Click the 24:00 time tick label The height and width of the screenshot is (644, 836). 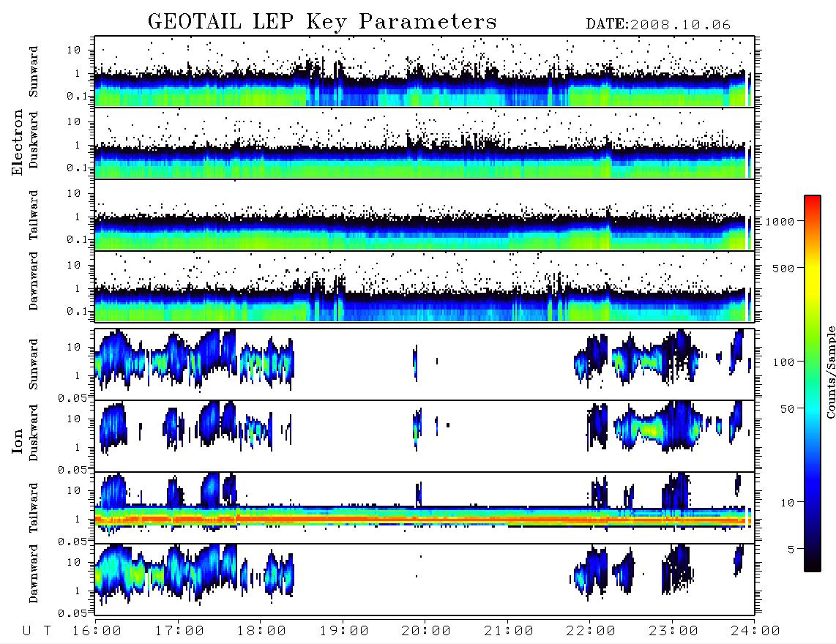(x=755, y=631)
